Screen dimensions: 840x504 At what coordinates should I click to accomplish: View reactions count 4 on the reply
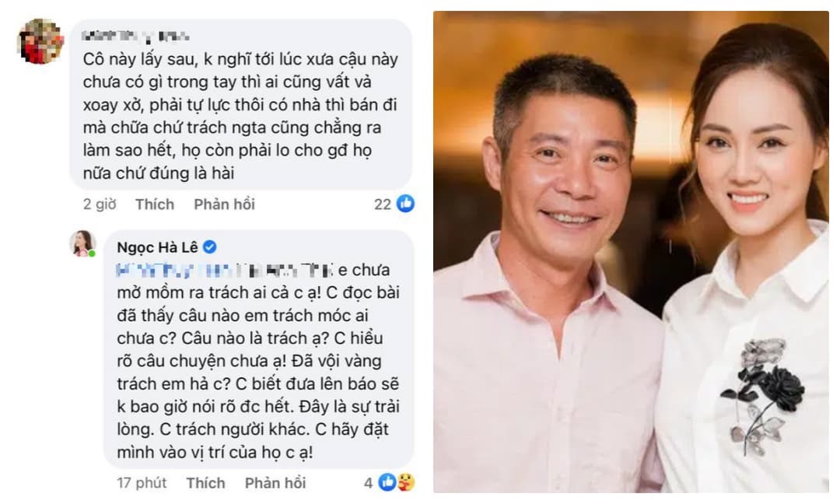[369, 483]
